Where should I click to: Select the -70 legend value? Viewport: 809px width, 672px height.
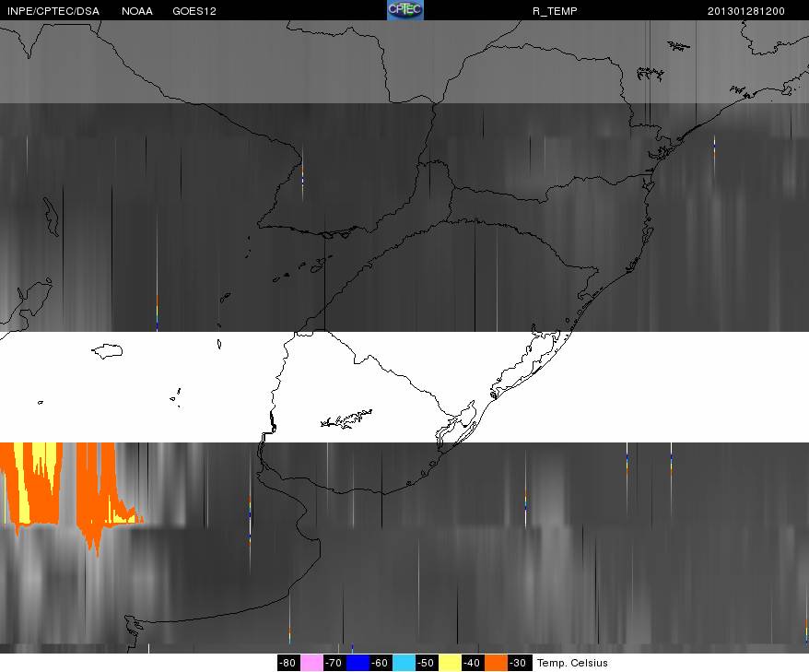(334, 663)
